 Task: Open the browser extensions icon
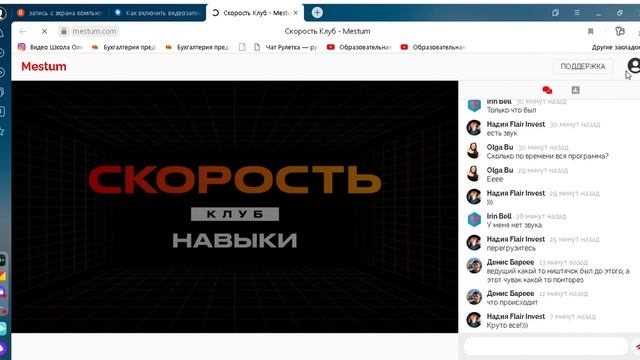620,31
